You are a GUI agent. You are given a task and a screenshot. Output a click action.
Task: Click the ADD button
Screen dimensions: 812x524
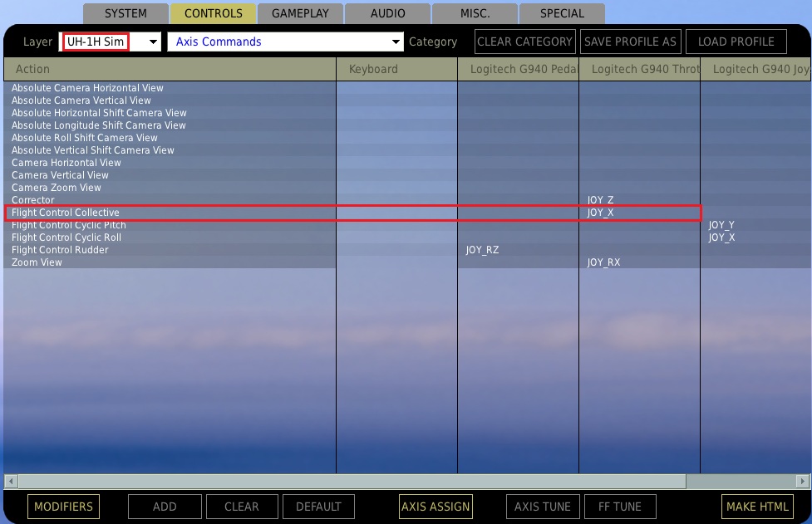point(165,507)
